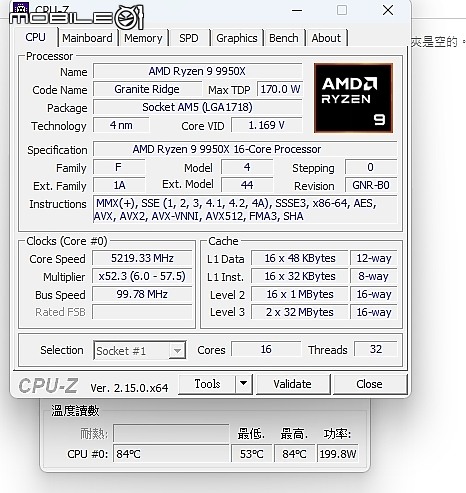Click the CPU-Z title bar app icon
The image size is (466, 493).
coord(21,9)
